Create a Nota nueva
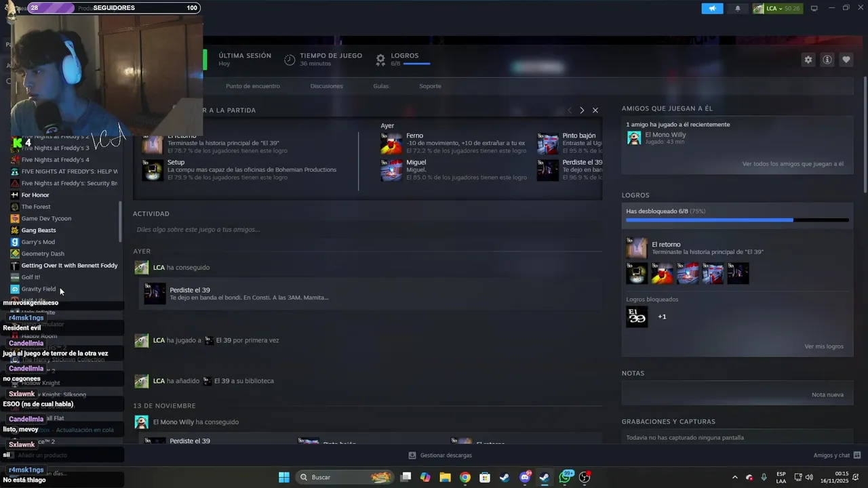 (x=827, y=394)
